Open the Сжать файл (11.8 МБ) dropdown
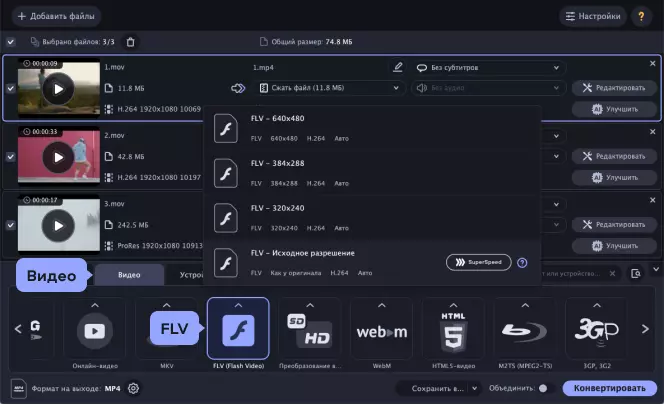Screen dimensions: 664x405 tap(329, 88)
